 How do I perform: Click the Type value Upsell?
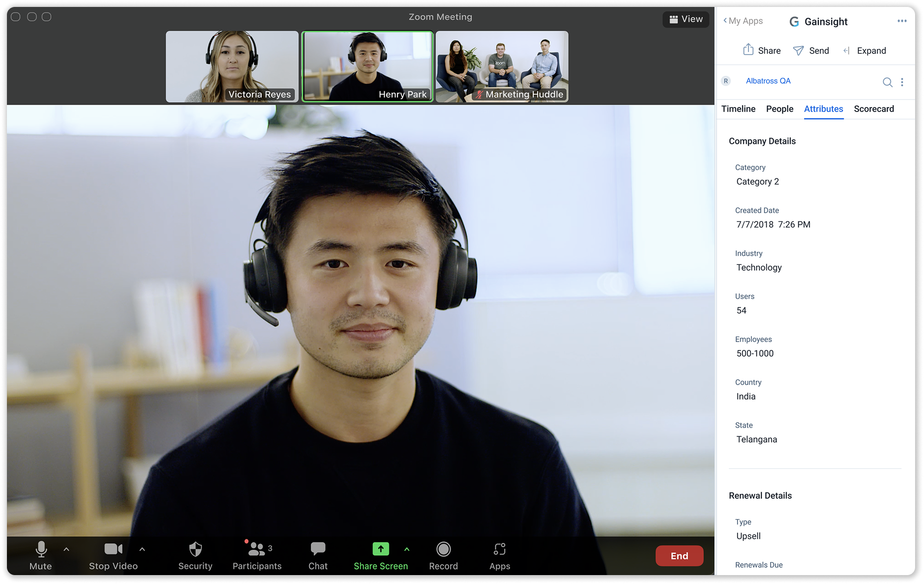748,536
